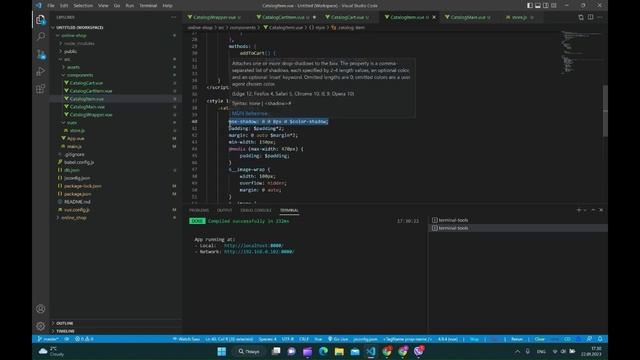Click Watch Sass in status bar
The height and width of the screenshot is (360, 640).
pyautogui.click(x=186, y=339)
